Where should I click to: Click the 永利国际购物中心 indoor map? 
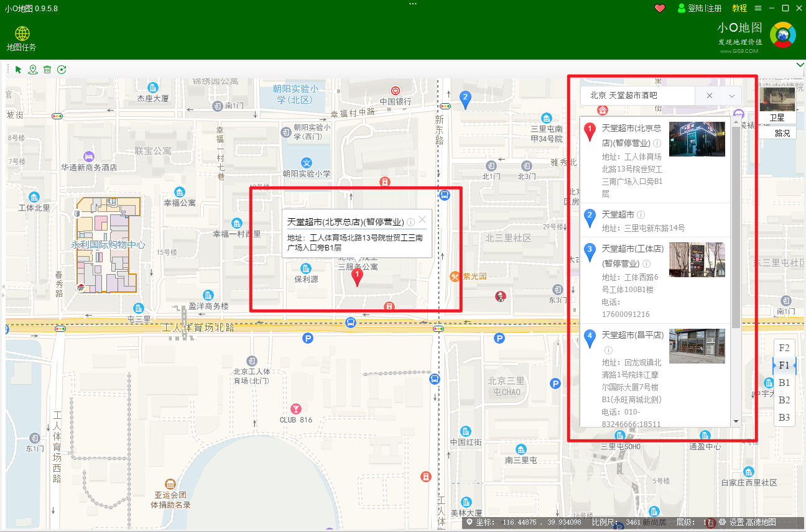[x=108, y=244]
